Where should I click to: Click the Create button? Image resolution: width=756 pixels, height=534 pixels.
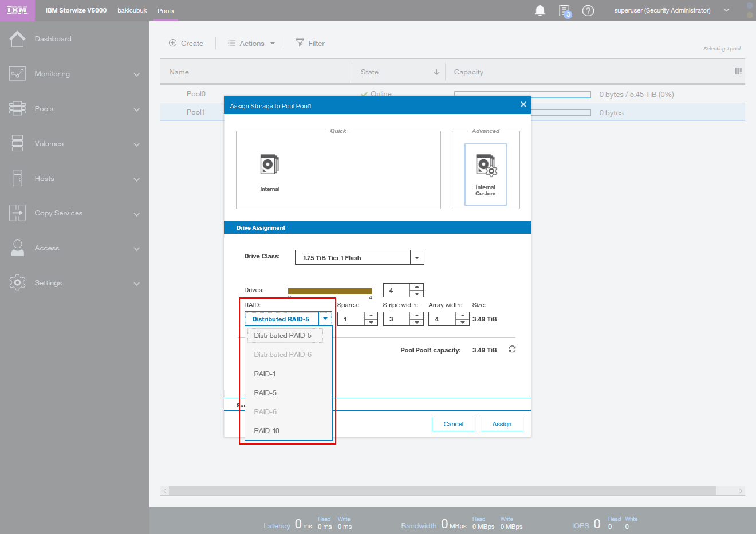coord(186,43)
